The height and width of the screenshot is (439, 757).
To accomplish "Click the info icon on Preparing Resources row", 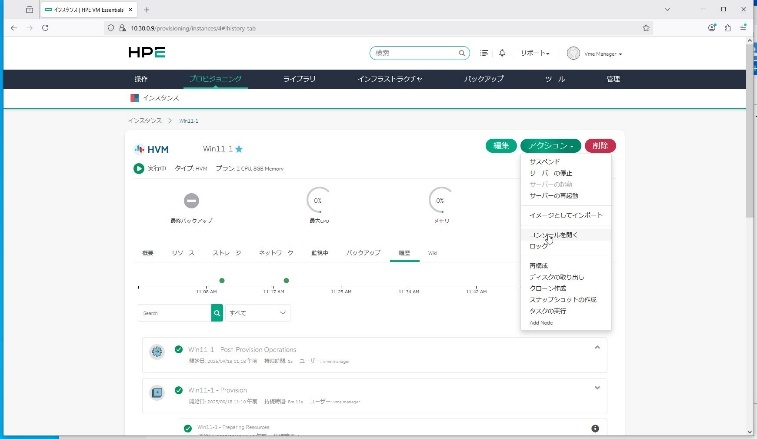I will 595,428.
